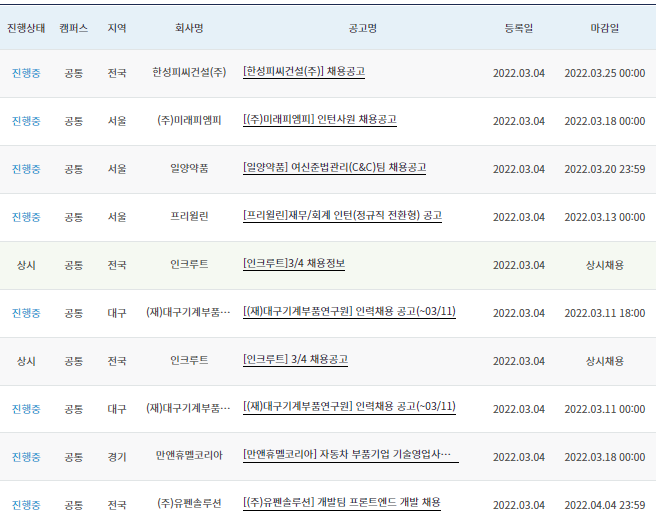Click the company name 프리원린
The image size is (656, 526).
189,216
